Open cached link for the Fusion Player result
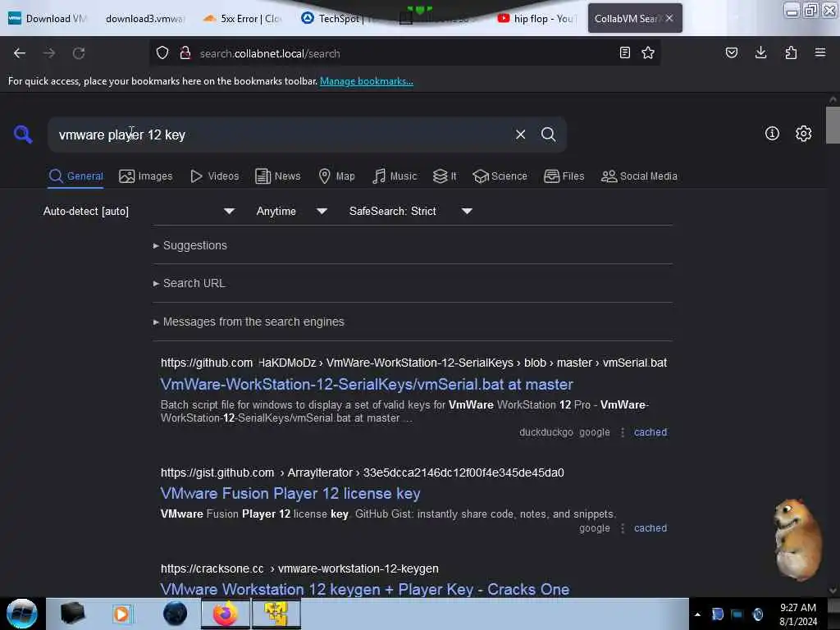 [651, 527]
